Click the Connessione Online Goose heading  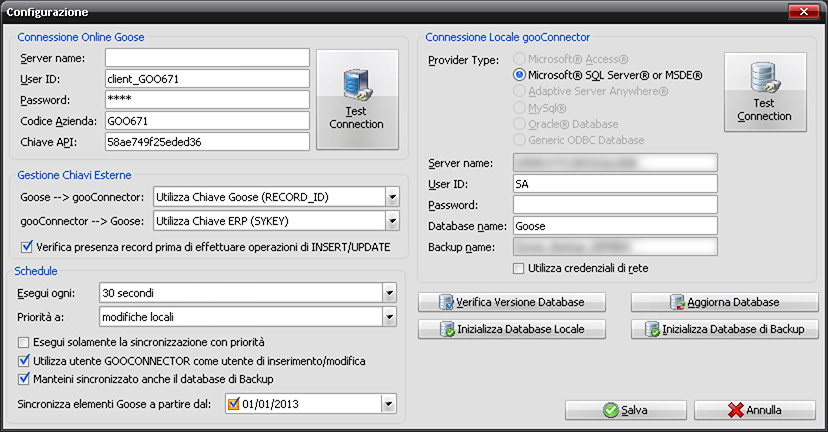click(x=81, y=37)
